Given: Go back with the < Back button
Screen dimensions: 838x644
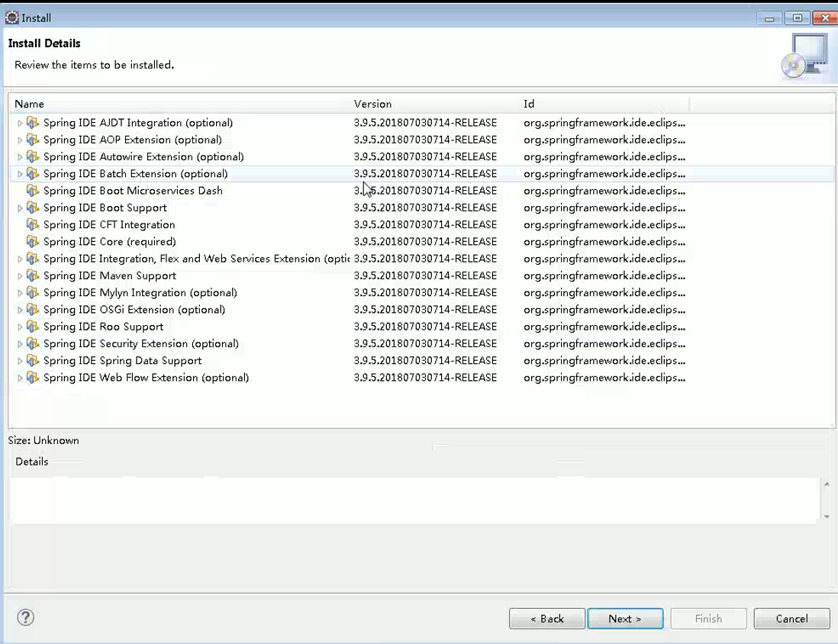Looking at the screenshot, I should [546, 618].
